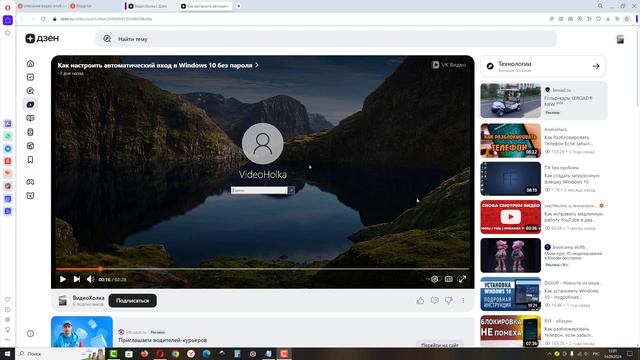640x360 pixels.
Task: Open 'Как разблокировать телефон' video thumbnail
Action: point(511,141)
